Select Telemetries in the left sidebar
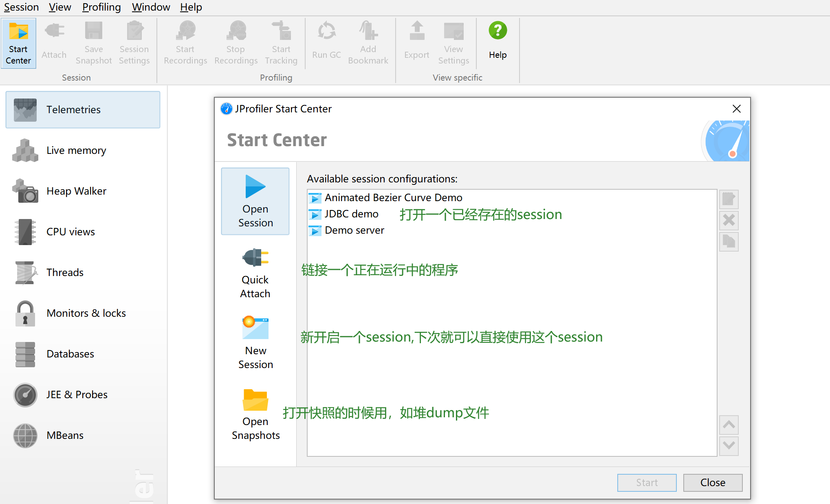This screenshot has height=504, width=830. pos(83,110)
